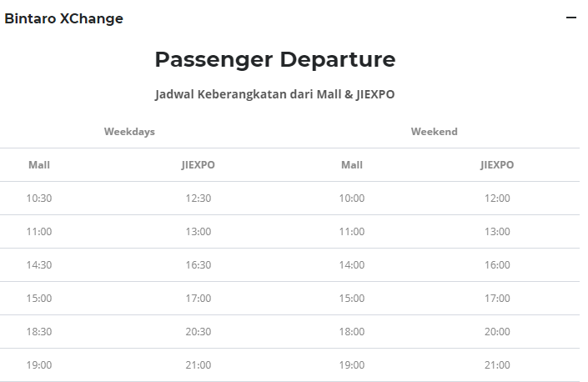The width and height of the screenshot is (588, 382).
Task: Click the 14:30 weekday Mall cell
Action: coord(39,265)
